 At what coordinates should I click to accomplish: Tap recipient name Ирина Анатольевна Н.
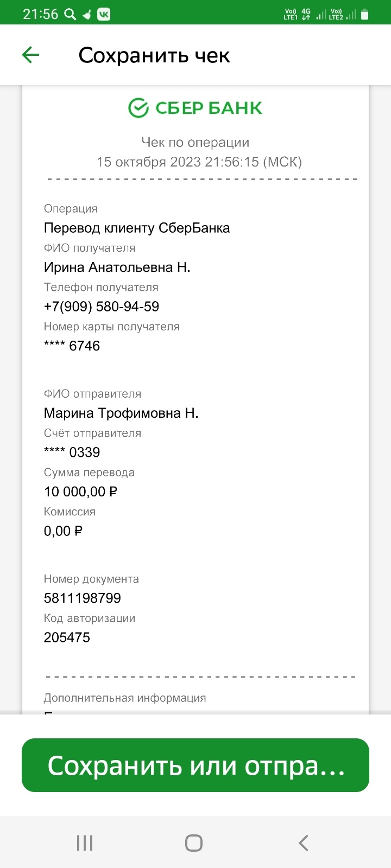click(x=117, y=267)
